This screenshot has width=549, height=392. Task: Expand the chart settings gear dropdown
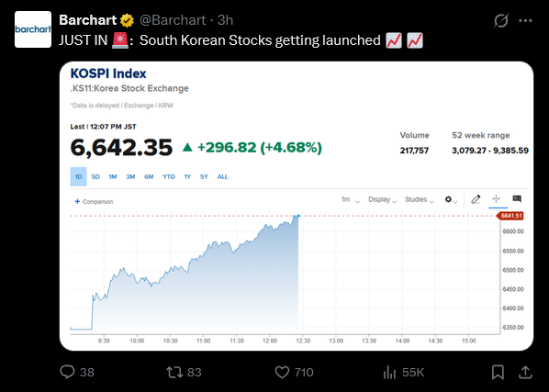[451, 200]
